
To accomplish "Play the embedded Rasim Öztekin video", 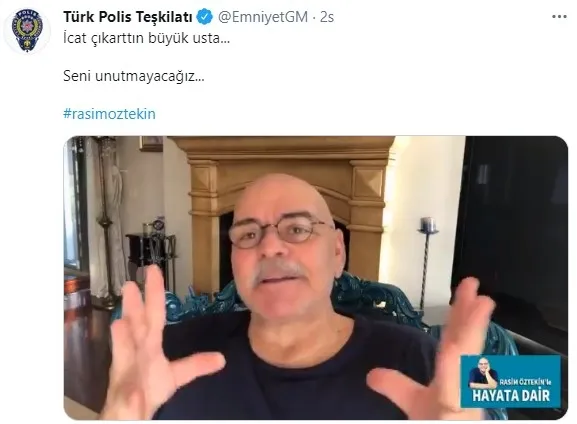I will coord(316,278).
